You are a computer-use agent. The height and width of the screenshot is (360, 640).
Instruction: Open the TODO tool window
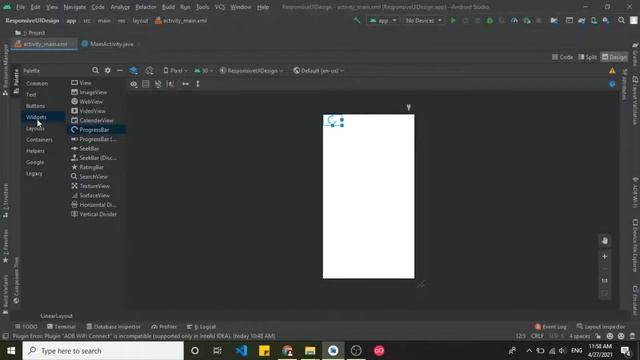tap(26, 327)
